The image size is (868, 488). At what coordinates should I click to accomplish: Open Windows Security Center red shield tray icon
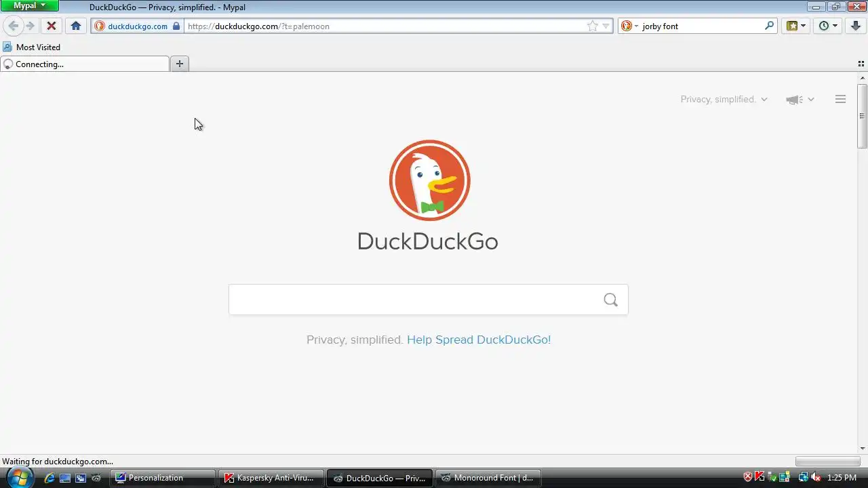748,477
